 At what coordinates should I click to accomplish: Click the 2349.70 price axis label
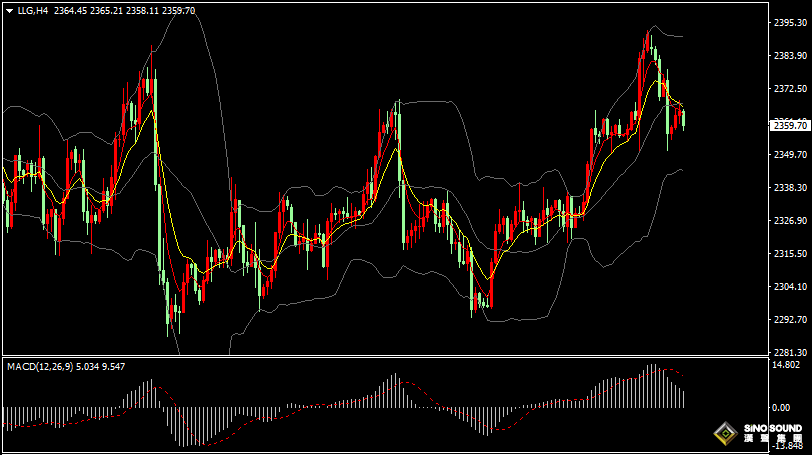click(x=789, y=155)
